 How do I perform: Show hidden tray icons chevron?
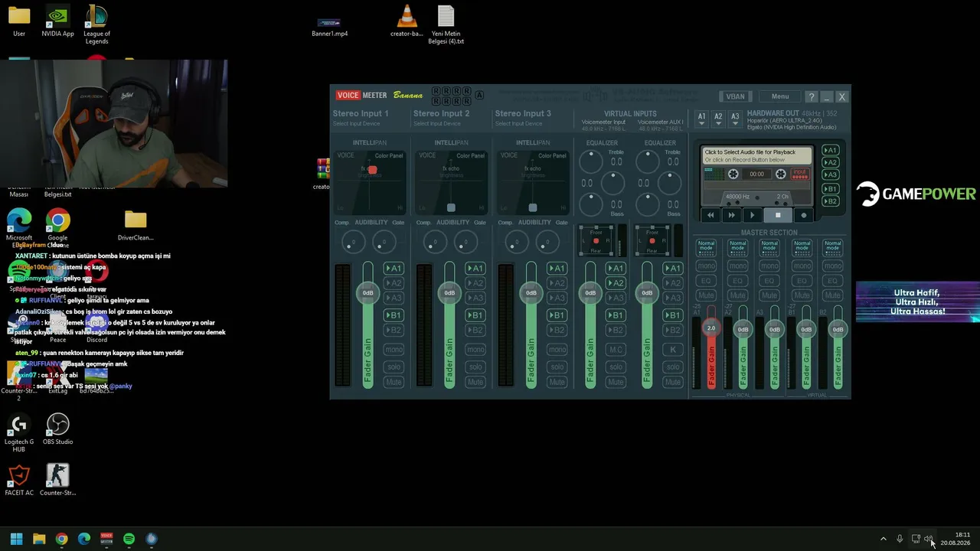click(x=883, y=539)
